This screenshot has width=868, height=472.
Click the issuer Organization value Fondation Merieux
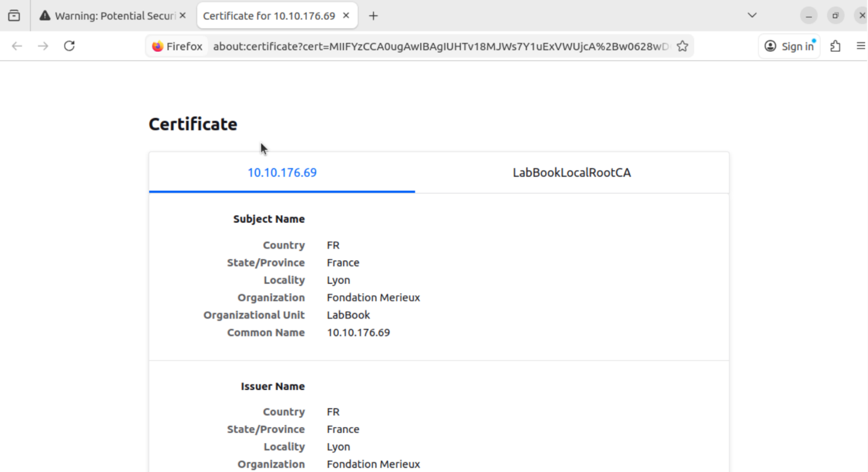374,464
